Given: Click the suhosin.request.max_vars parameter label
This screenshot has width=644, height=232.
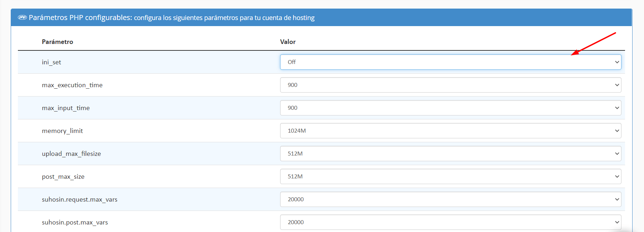Looking at the screenshot, I should coord(79,199).
